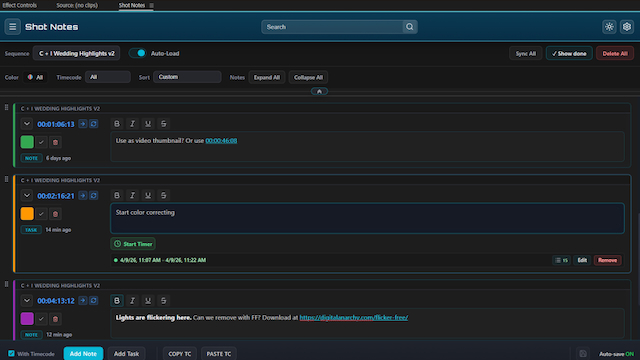Screen dimensions: 640x360
Task: Apply underline in 00:02:16:21 task
Action: pos(148,196)
